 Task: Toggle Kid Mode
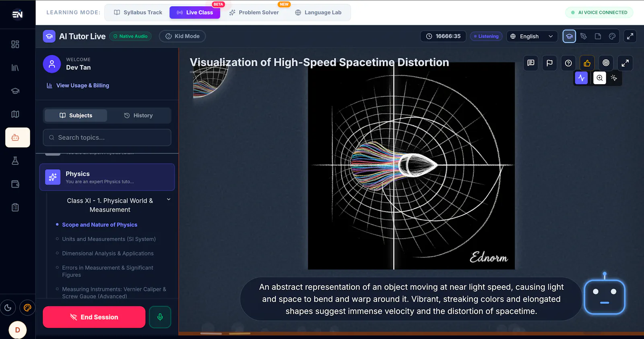(182, 36)
